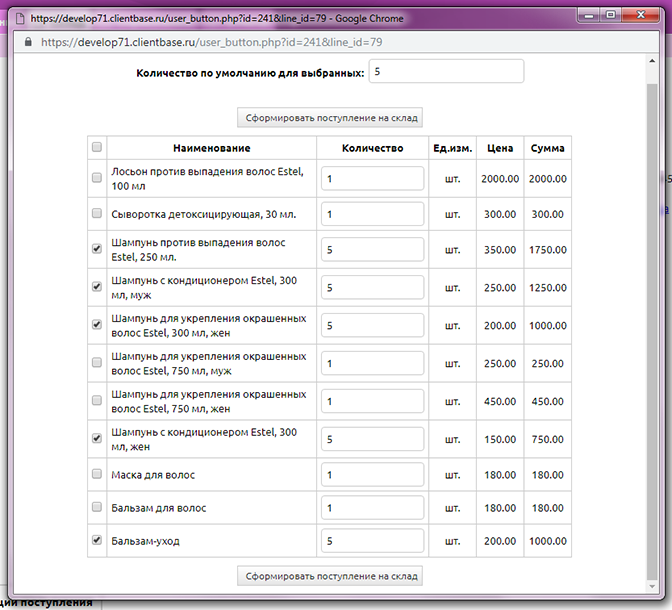
Task: Edit quantity field of Бальзам-уход row
Action: point(372,541)
